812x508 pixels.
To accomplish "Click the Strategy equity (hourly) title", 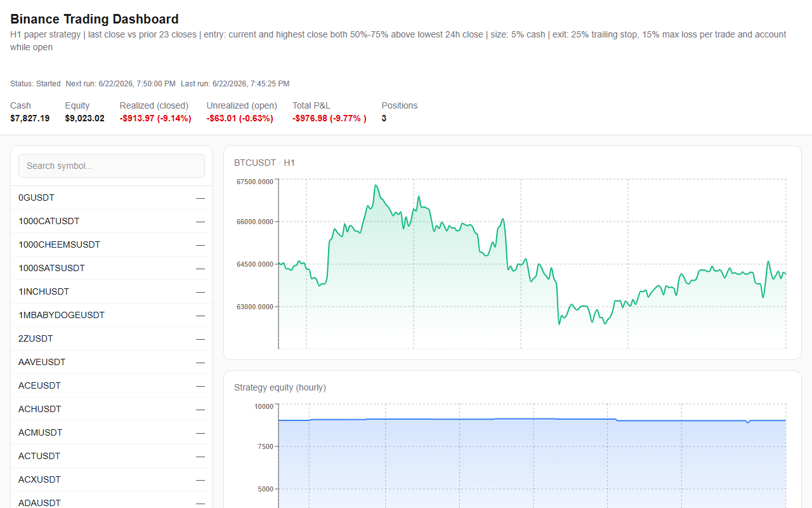I will tap(280, 387).
